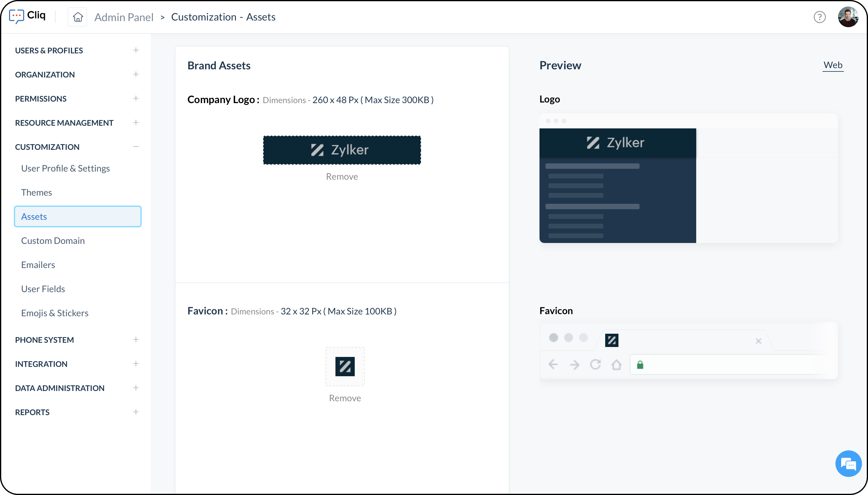The image size is (868, 495).
Task: Remove the favicon image
Action: tap(345, 398)
